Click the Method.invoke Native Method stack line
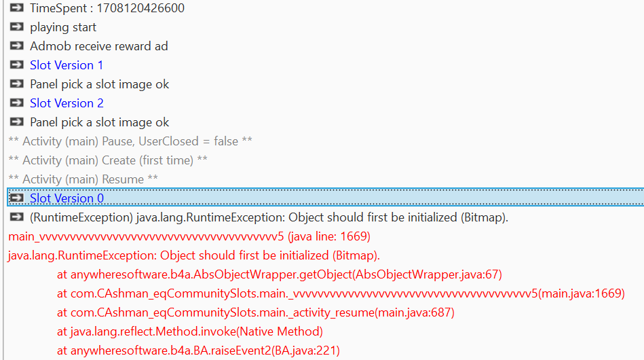 coord(189,331)
